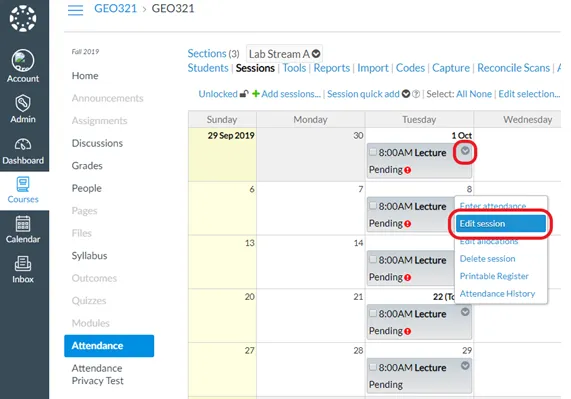Viewport: 571px width, 399px height.
Task: Click Session quick add link
Action: (363, 94)
